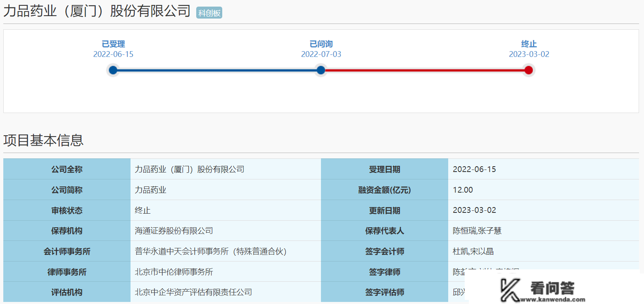
Task: Click the 融资金额(亿元) header cell
Action: coord(385,190)
